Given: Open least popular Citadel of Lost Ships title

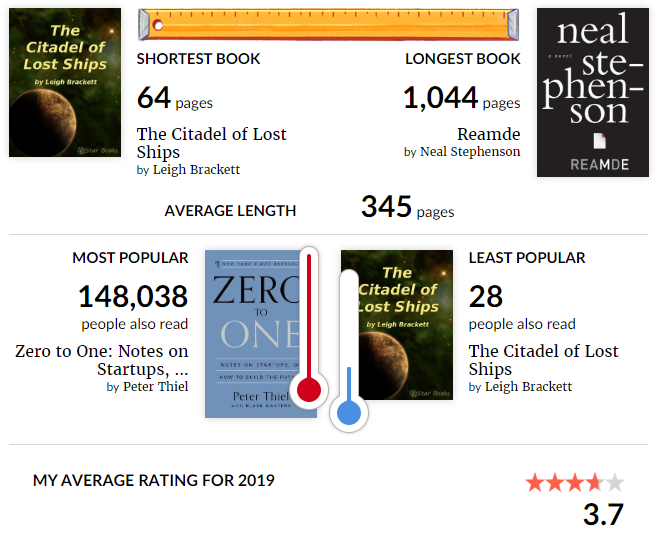Looking at the screenshot, I should (543, 360).
